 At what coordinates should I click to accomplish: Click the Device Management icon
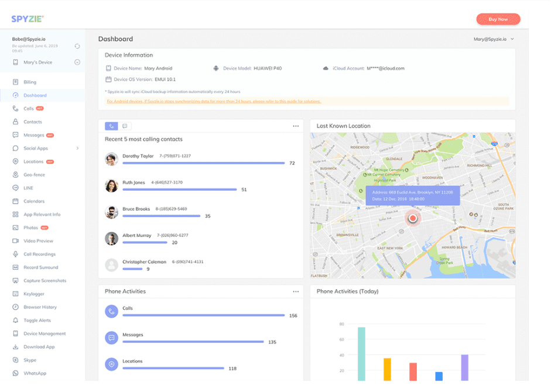pyautogui.click(x=15, y=333)
